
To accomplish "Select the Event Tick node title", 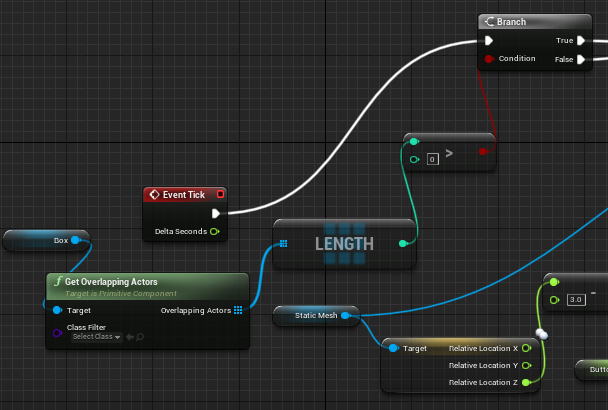I will (x=183, y=195).
